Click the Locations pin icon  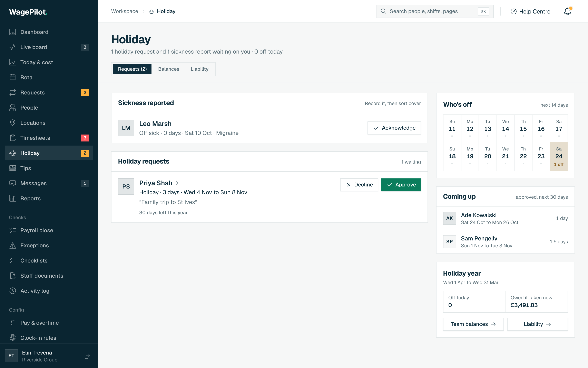pos(13,123)
